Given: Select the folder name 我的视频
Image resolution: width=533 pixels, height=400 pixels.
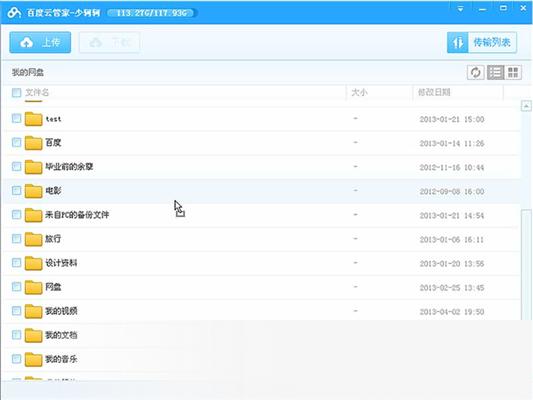Looking at the screenshot, I should click(x=61, y=311).
